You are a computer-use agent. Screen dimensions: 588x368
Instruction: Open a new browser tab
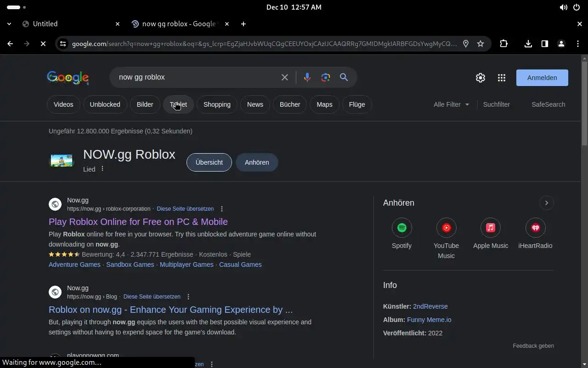point(243,24)
